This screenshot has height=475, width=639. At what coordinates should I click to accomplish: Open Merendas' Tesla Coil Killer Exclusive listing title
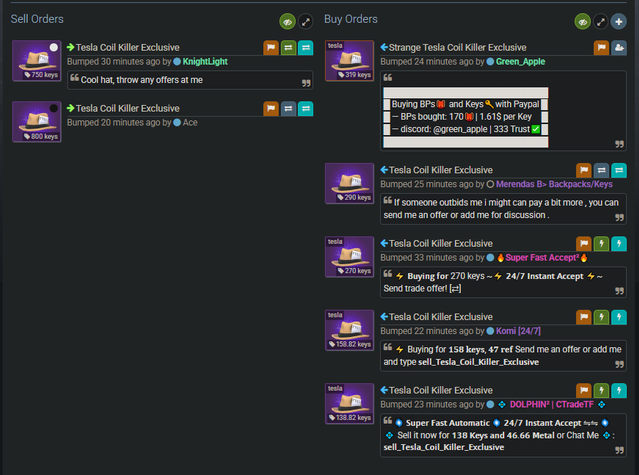coord(441,170)
